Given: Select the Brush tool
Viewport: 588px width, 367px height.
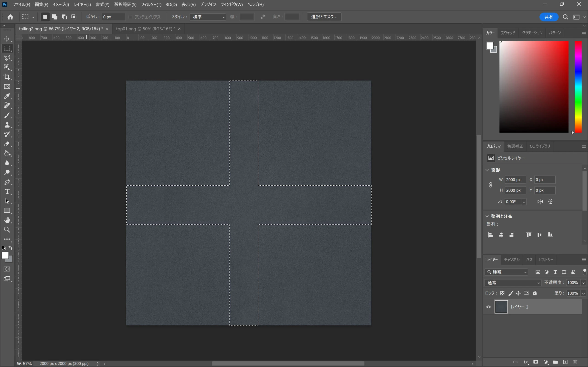Looking at the screenshot, I should (x=7, y=115).
